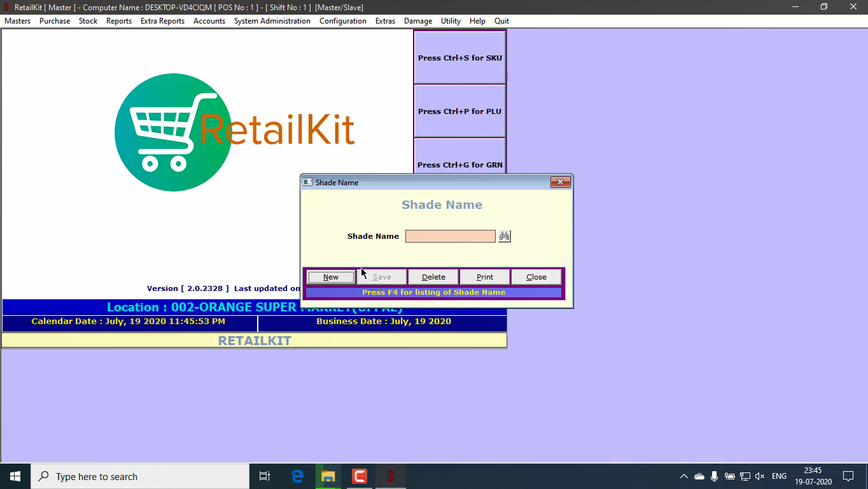Open the network tray icon
The width and height of the screenshot is (868, 489).
click(745, 476)
